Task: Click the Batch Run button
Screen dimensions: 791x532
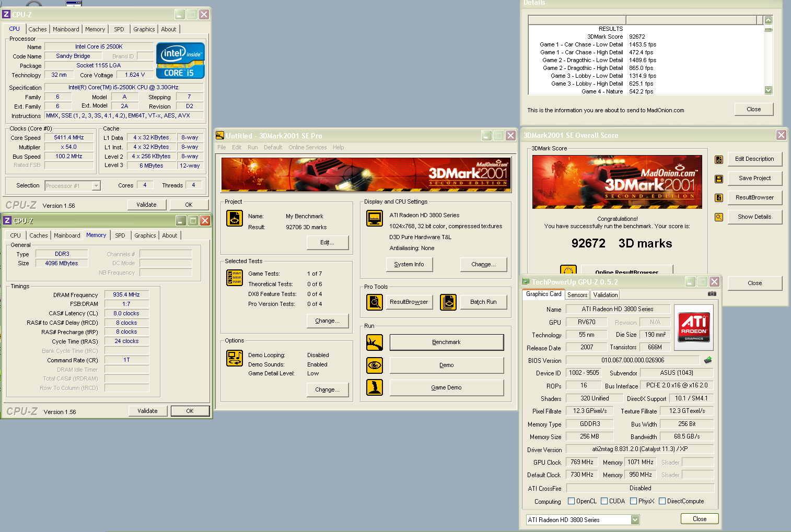Action: coord(483,302)
